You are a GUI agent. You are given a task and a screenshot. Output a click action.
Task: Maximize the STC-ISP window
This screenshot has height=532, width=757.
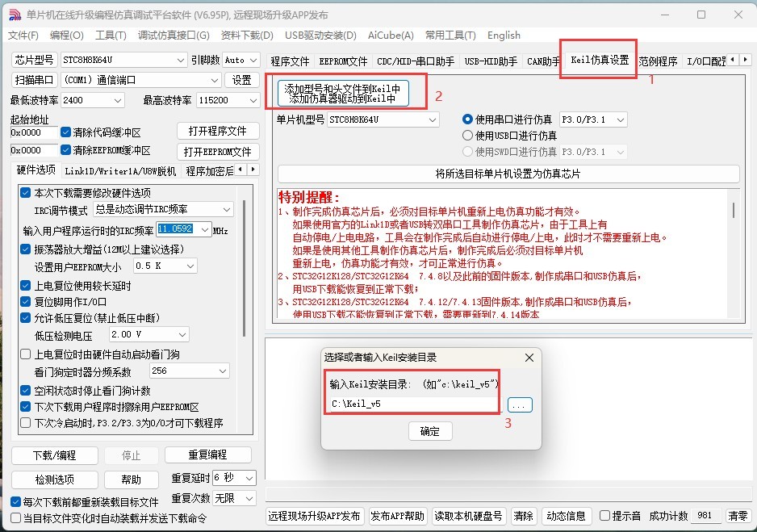[701, 15]
